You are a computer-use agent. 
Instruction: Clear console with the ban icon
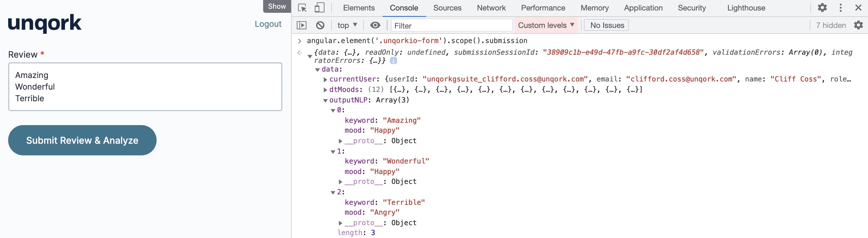click(320, 25)
